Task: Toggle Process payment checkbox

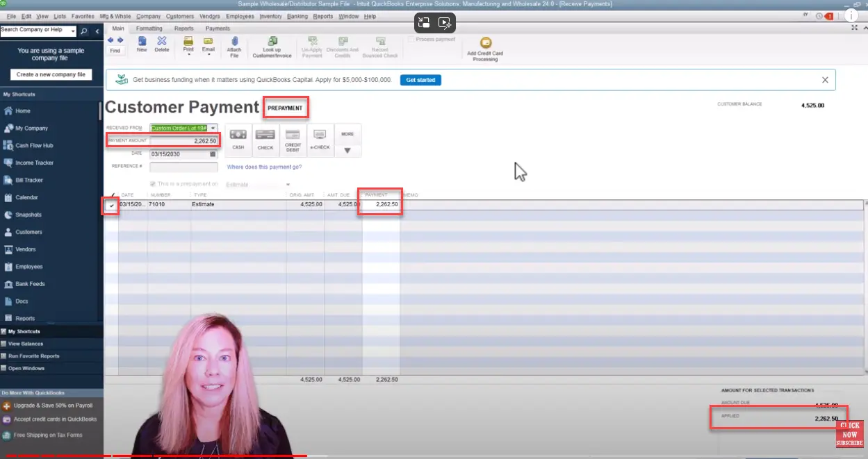Action: pos(411,40)
